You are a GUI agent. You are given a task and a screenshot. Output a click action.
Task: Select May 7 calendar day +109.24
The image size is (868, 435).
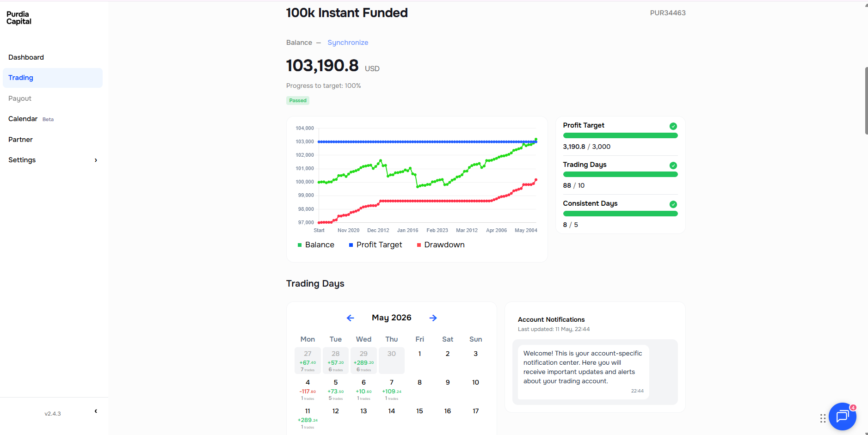click(392, 389)
